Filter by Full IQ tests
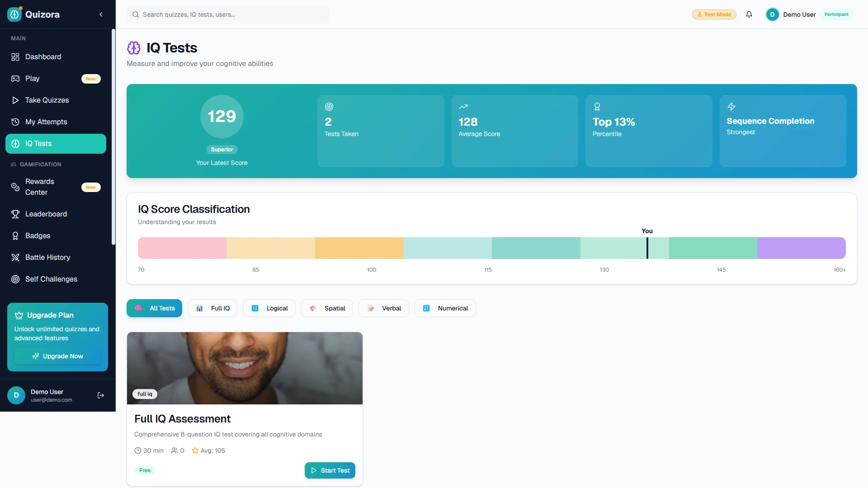The image size is (868, 488). click(212, 308)
